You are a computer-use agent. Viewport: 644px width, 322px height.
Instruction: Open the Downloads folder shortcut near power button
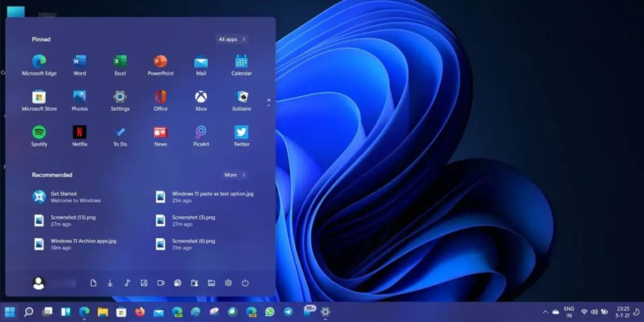tap(110, 283)
